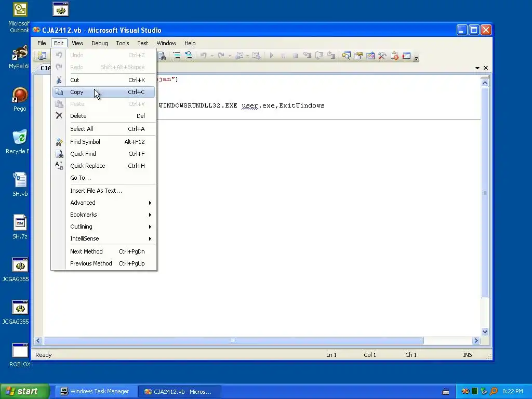Choose Copy from the Edit menu

click(x=103, y=92)
